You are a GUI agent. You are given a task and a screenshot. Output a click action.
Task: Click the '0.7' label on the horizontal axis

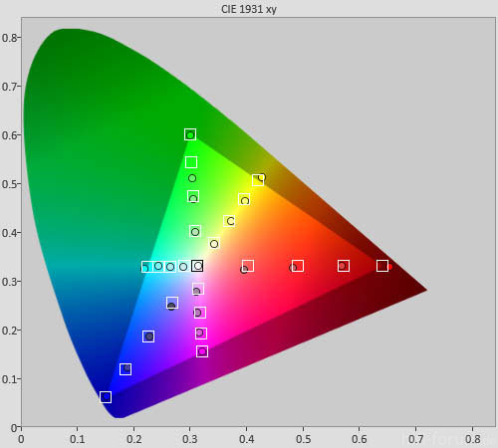tap(416, 439)
